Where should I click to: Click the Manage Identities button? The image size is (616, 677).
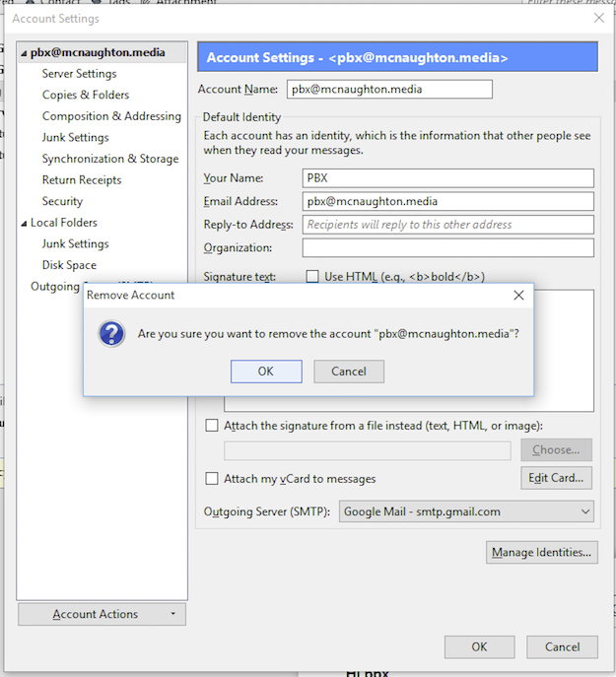point(542,552)
